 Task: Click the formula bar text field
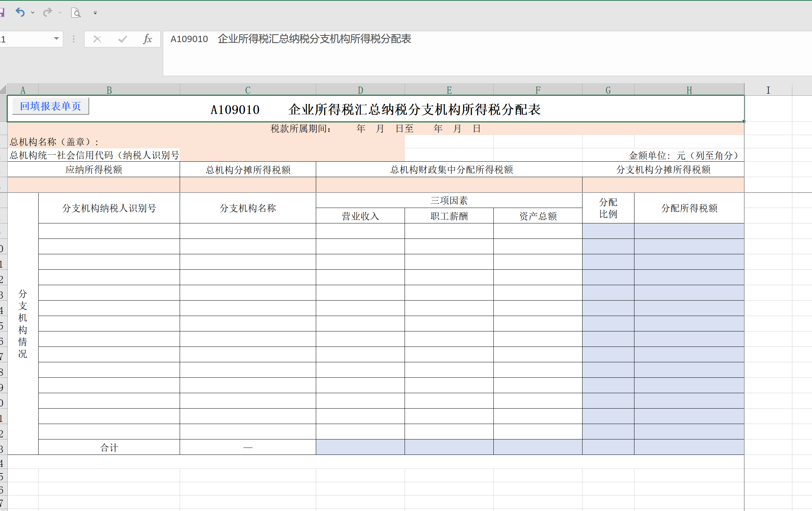pos(491,53)
